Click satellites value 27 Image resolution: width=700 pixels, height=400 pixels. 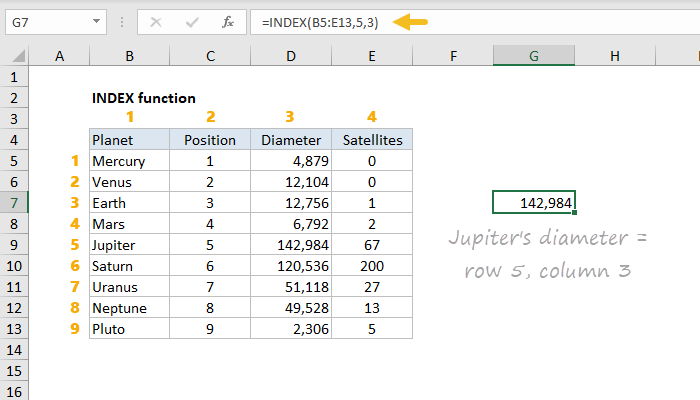point(372,287)
